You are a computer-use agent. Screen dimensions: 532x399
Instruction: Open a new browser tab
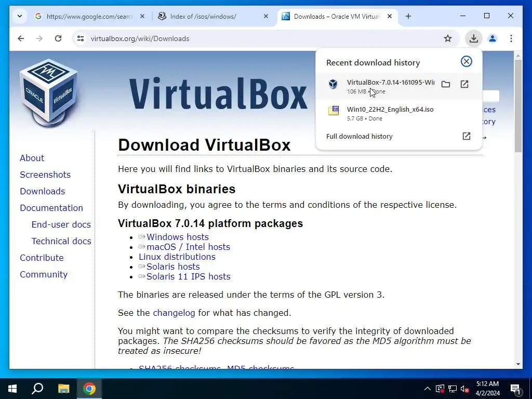(x=408, y=16)
